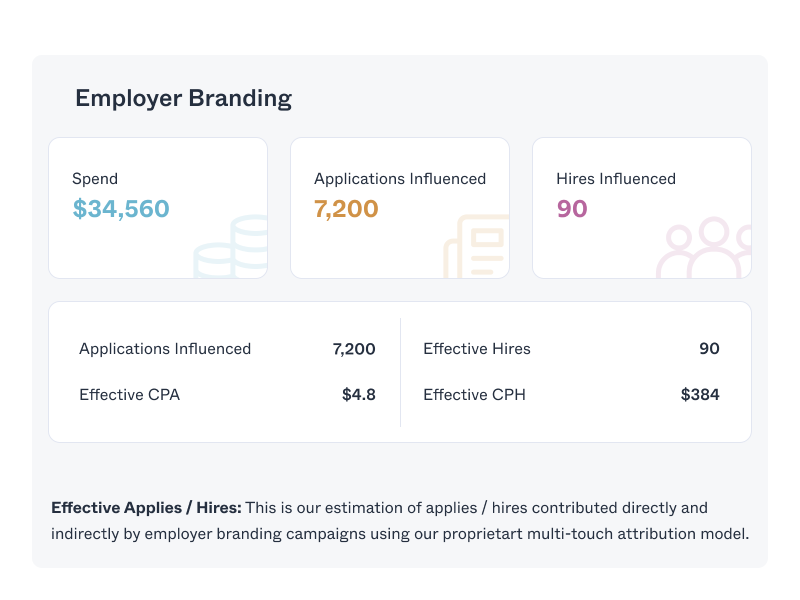The image size is (800, 600).
Task: Click the $4.8 CPA value
Action: (358, 395)
